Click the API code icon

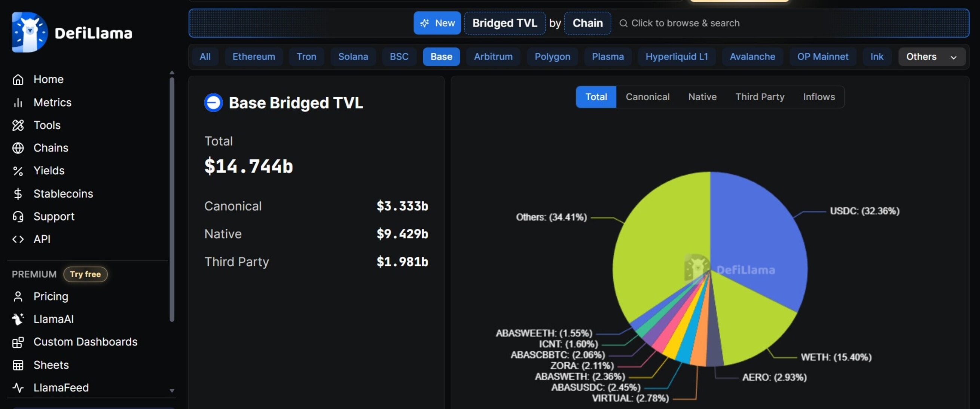[18, 239]
